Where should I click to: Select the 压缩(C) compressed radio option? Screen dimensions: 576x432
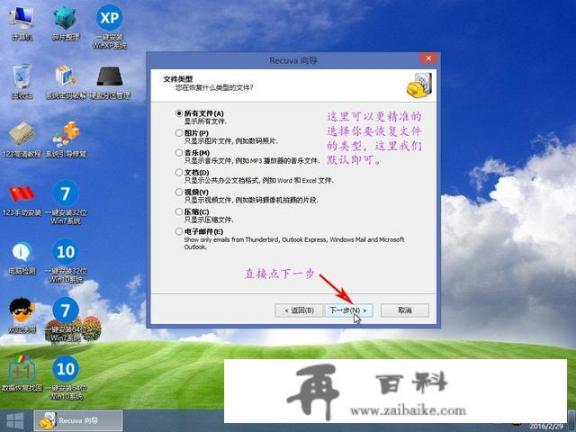point(179,212)
